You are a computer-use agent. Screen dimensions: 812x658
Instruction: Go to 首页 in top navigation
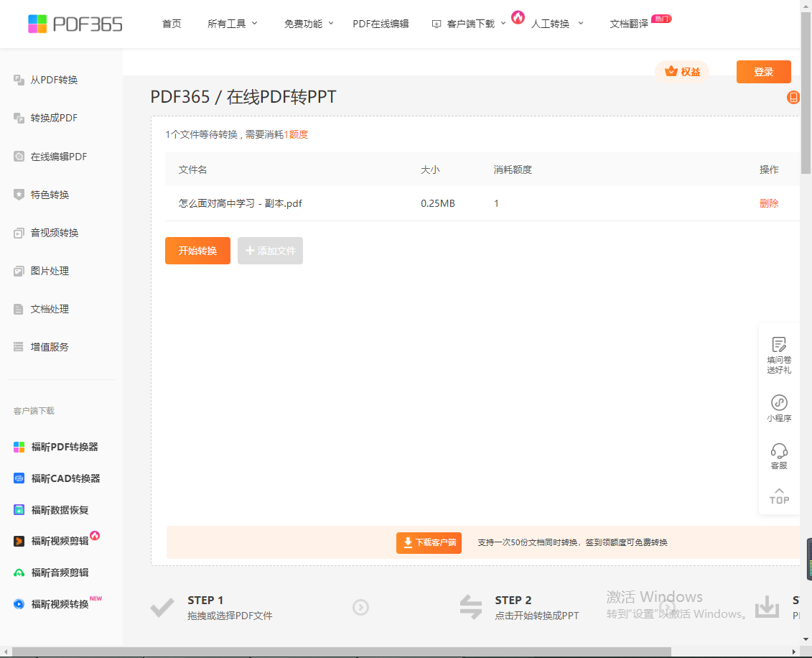(x=172, y=24)
